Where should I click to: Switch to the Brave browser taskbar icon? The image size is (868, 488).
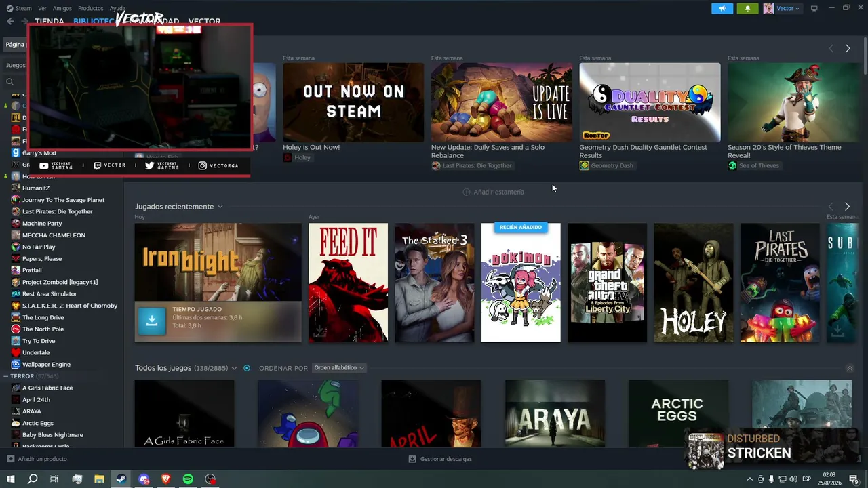[165, 479]
